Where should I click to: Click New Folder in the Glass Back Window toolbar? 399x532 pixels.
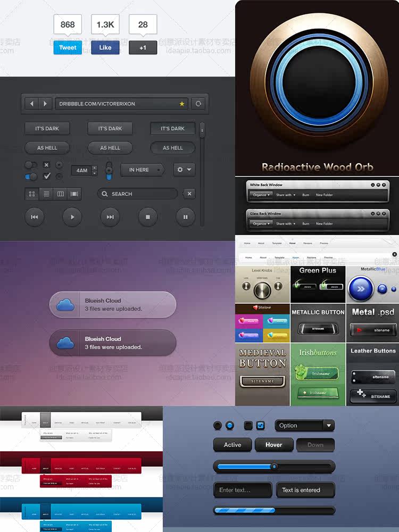click(x=325, y=224)
